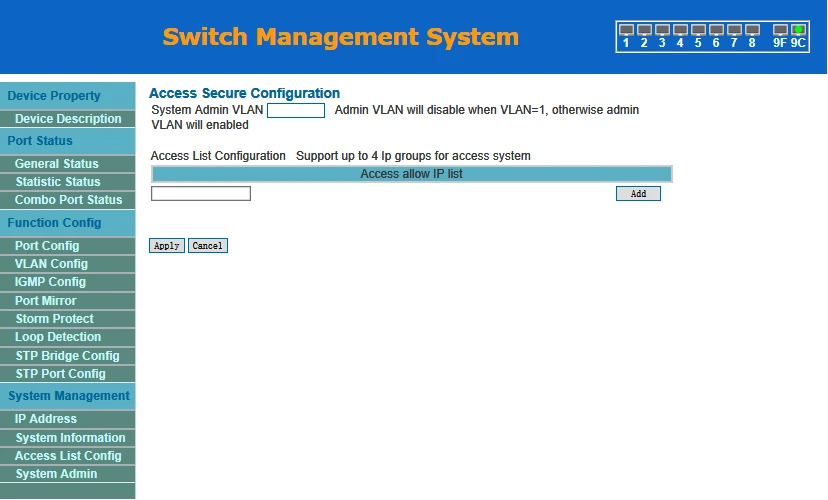Click the 9F fiber port icon
The width and height of the screenshot is (828, 500).
pos(780,30)
